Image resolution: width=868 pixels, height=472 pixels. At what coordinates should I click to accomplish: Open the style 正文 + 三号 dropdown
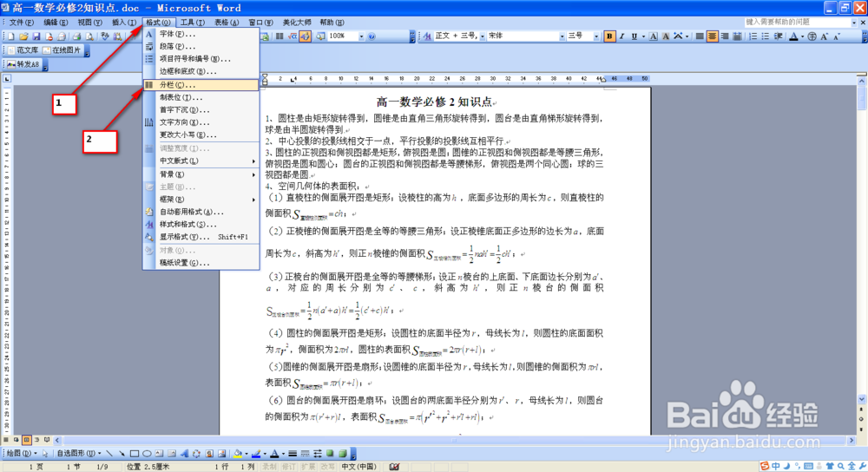[x=483, y=36]
